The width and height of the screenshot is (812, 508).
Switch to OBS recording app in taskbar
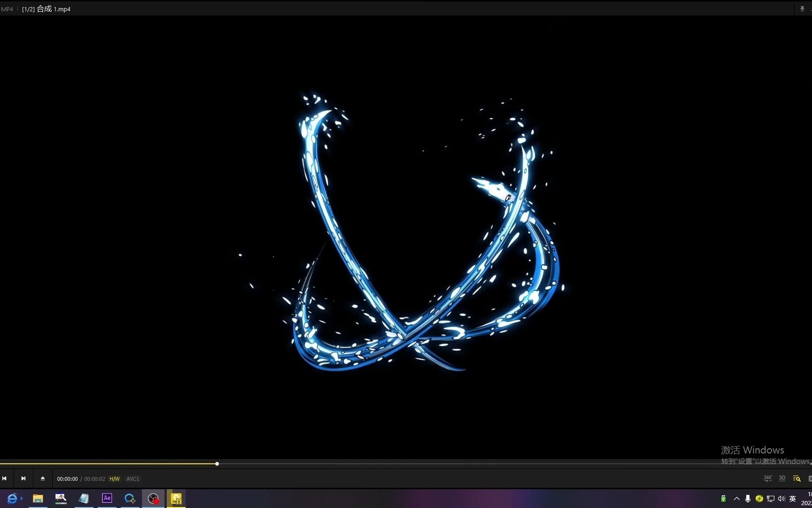[x=153, y=498]
